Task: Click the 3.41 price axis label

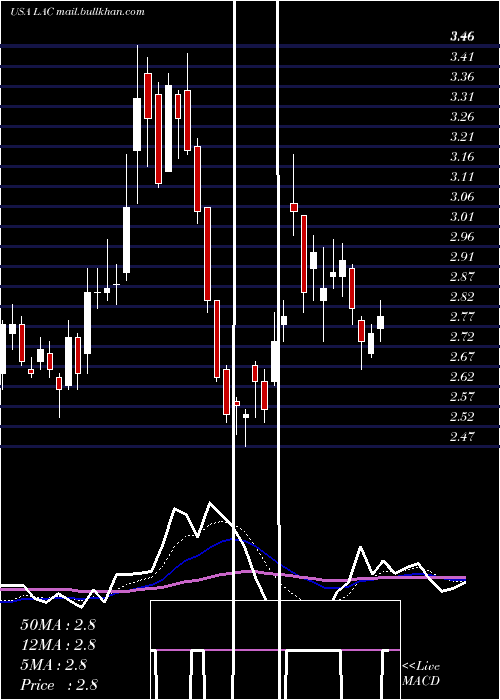Action: click(462, 57)
